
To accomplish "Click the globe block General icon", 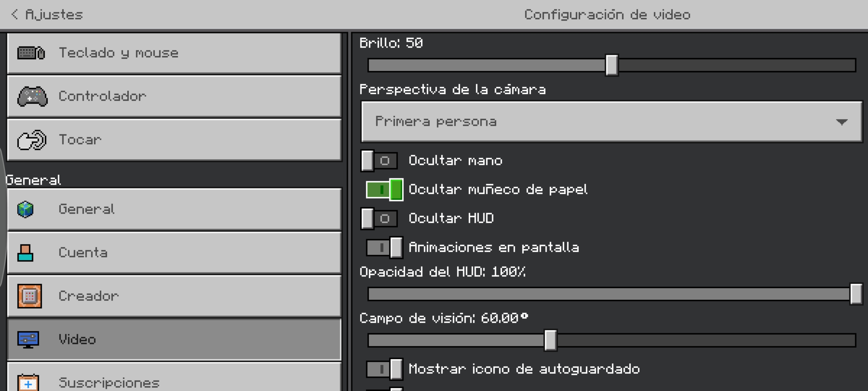I will click(x=25, y=209).
